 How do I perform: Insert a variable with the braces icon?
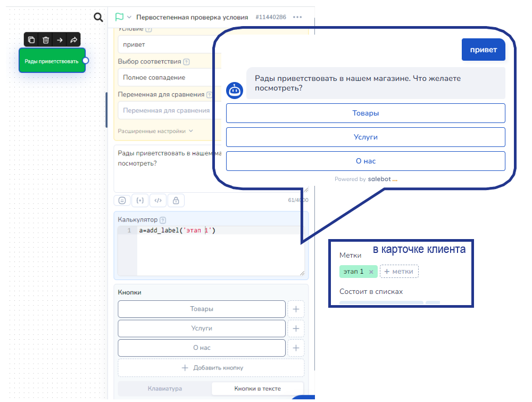[140, 200]
